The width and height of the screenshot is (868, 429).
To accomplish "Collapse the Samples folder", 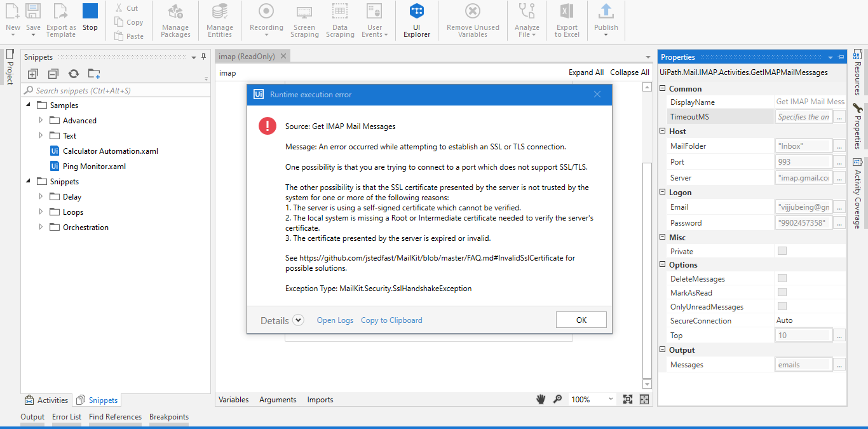I will pyautogui.click(x=29, y=105).
